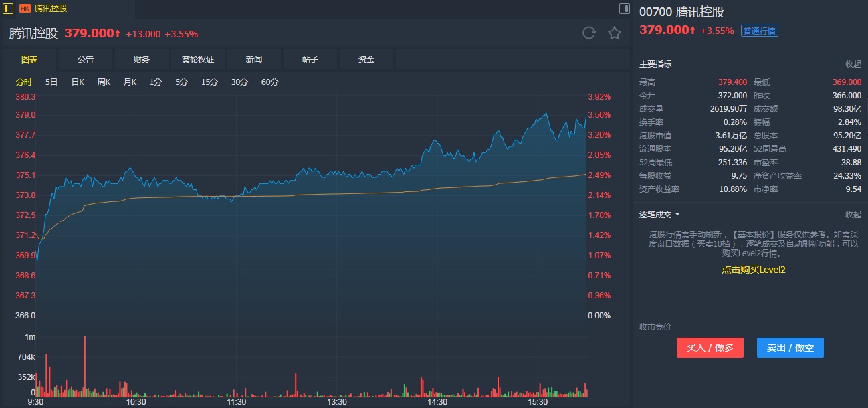Select the 日K chart period
Image resolution: width=868 pixels, height=408 pixels.
(x=78, y=82)
